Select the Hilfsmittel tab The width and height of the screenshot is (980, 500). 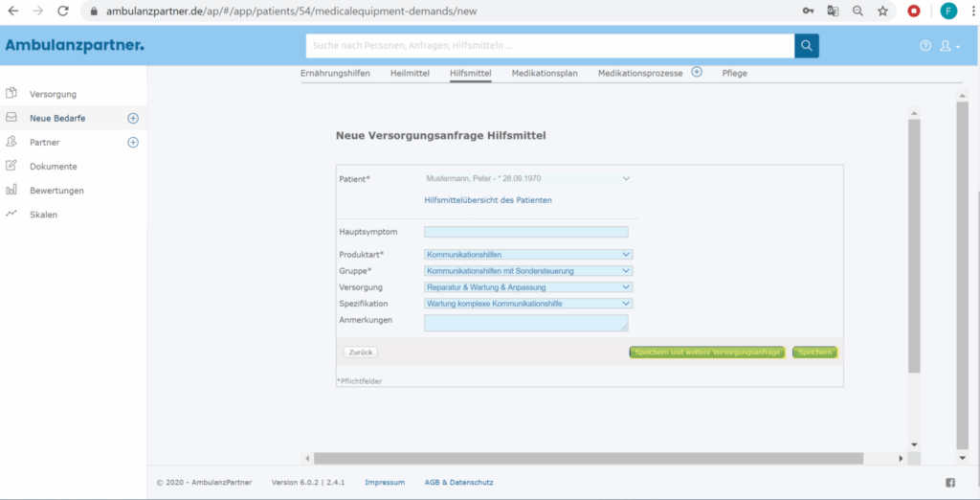(x=471, y=73)
